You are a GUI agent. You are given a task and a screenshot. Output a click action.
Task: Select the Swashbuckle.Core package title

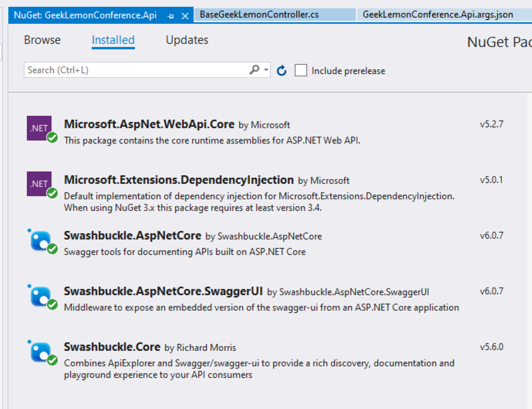click(112, 347)
